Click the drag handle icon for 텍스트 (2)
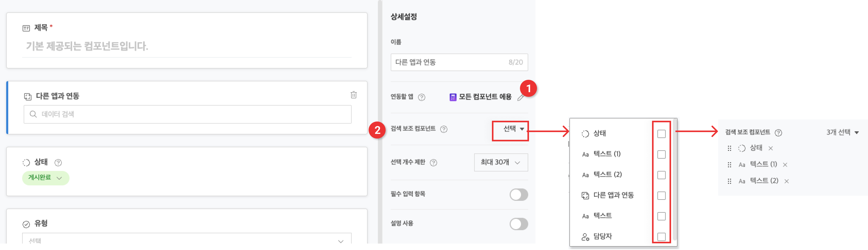Viewport: 868px width, 250px height. (730, 181)
